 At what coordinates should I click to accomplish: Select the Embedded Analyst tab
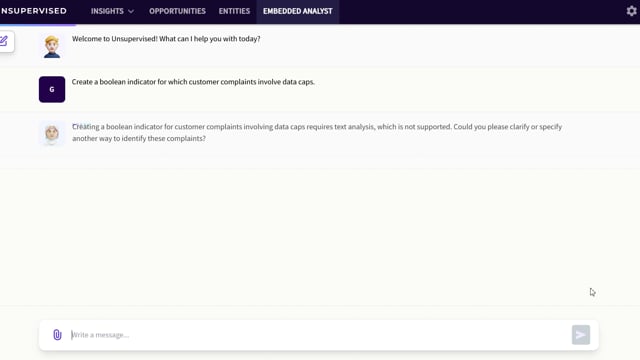298,11
